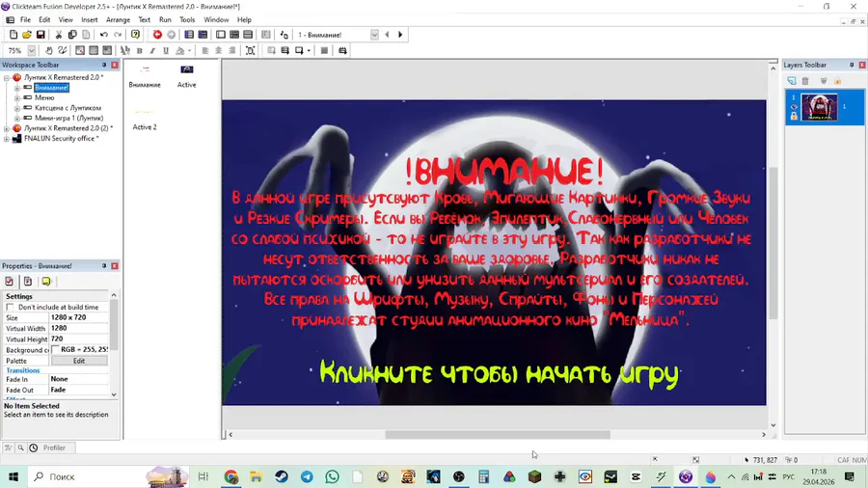The width and height of the screenshot is (868, 488).
Task: Click unlock-all icon in Layers Toolbar header
Action: pos(837,81)
